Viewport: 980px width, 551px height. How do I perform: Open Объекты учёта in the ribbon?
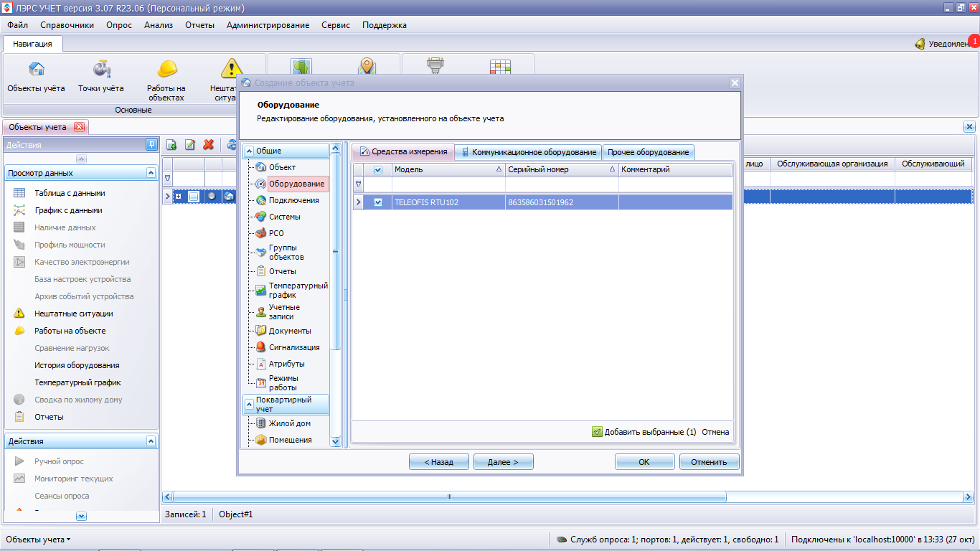[x=36, y=77]
